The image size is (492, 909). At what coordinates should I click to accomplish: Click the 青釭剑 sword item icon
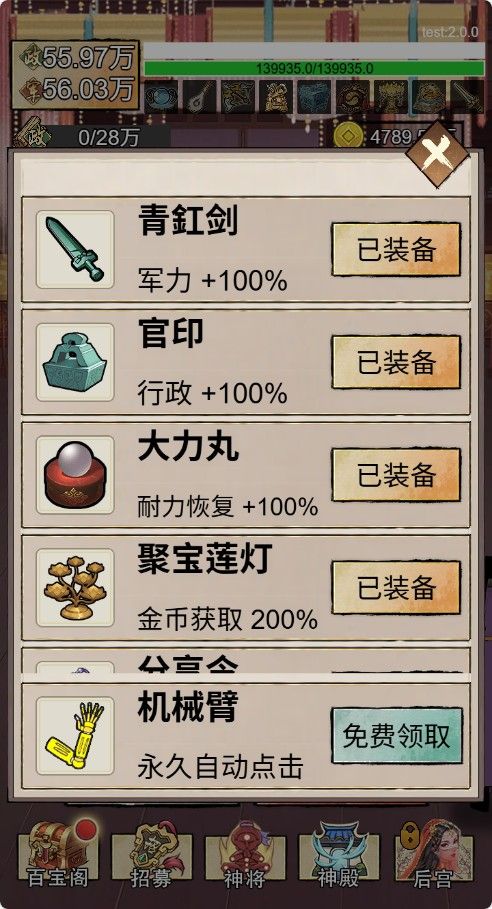(75, 250)
